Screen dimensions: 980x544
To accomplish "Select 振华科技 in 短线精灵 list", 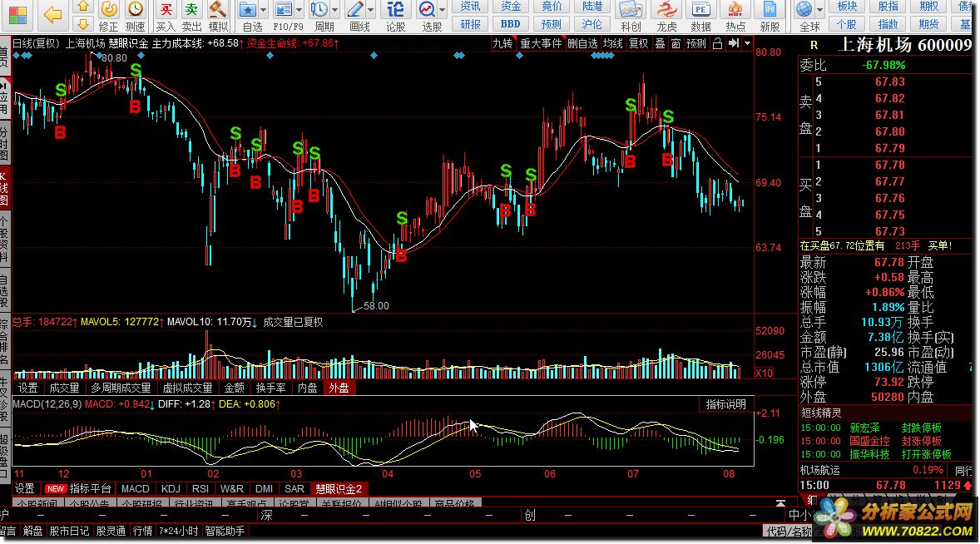I will (869, 455).
